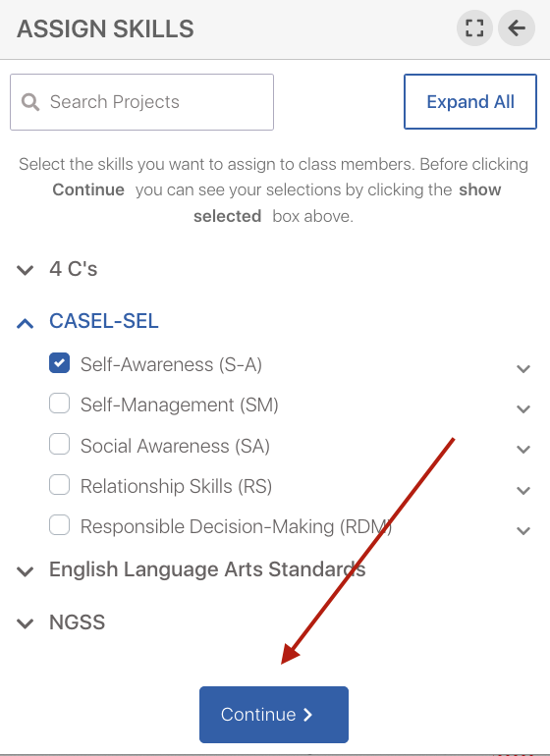Expand the NGSS section chevron
Viewport: 550px width, 756px height.
26,623
